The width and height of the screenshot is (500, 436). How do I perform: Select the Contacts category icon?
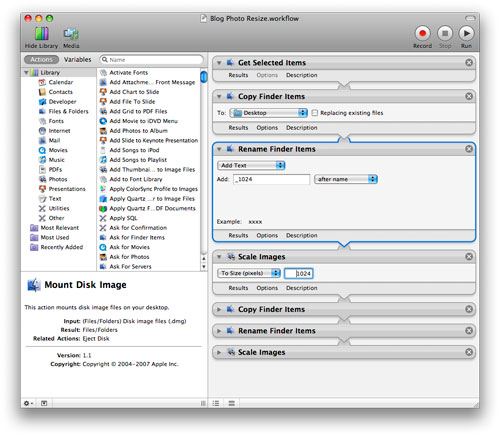click(x=42, y=92)
